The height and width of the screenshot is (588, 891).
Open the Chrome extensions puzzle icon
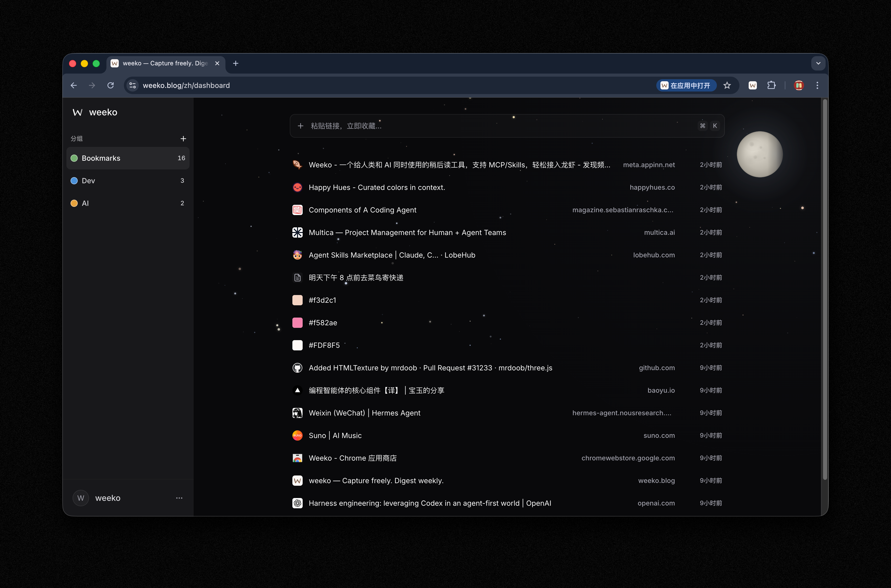pyautogui.click(x=771, y=86)
